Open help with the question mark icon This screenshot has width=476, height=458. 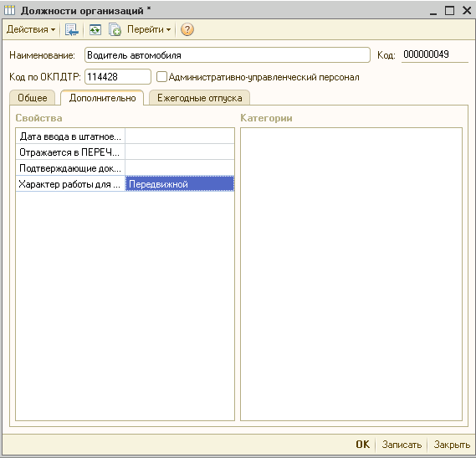(x=187, y=29)
